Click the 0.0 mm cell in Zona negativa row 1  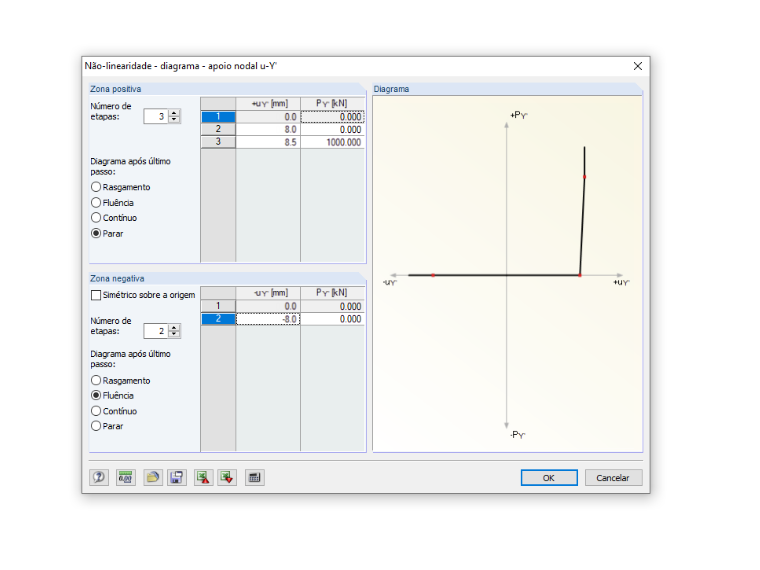pos(268,306)
